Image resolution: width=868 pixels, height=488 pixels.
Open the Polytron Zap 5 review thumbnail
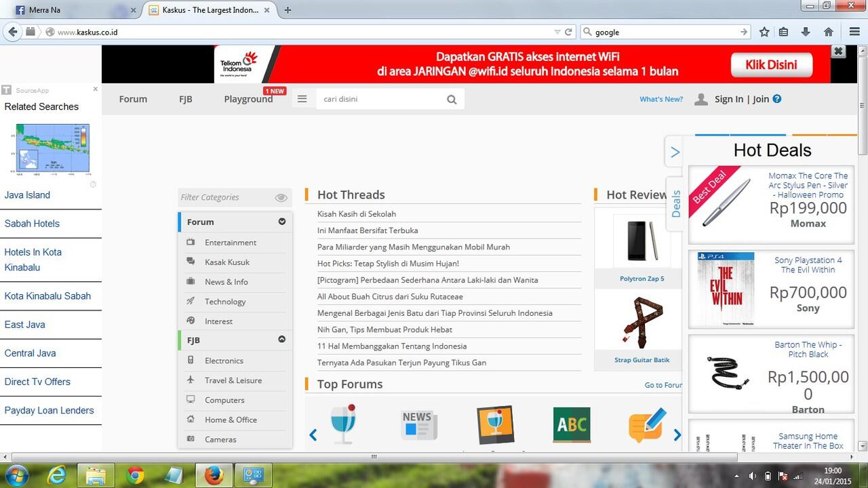[642, 241]
